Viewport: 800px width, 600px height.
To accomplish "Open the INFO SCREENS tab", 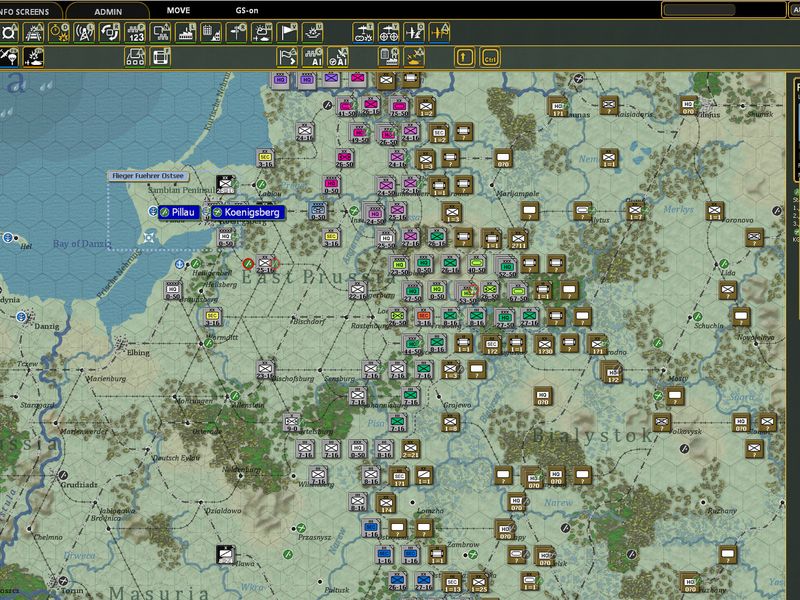I will pyautogui.click(x=24, y=11).
